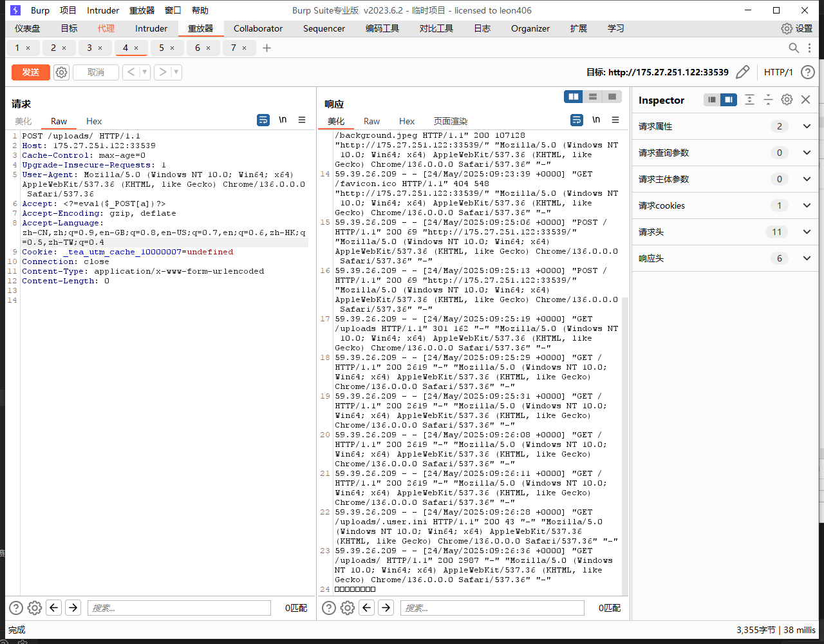Open the 帮助 help menu
This screenshot has height=644, width=824.
coord(200,10)
